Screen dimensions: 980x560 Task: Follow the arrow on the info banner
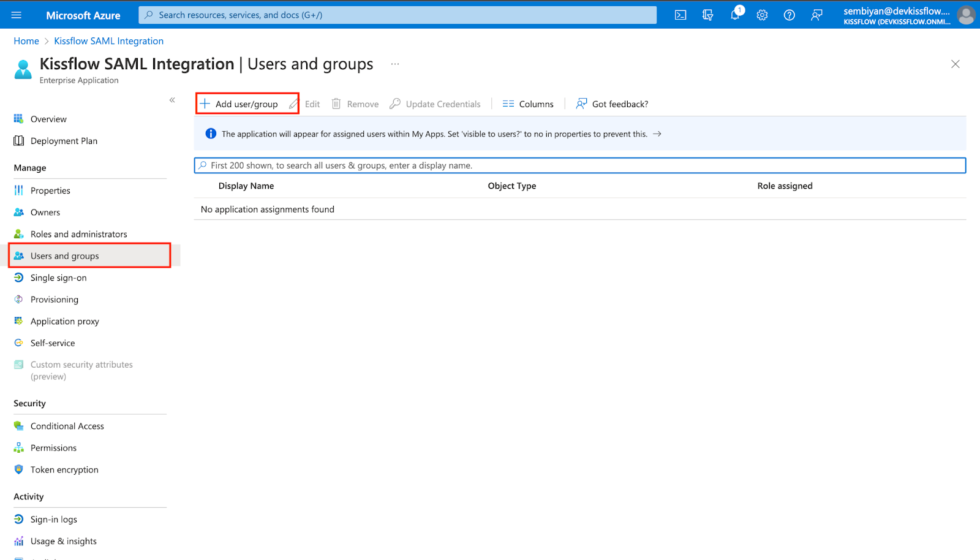click(657, 134)
